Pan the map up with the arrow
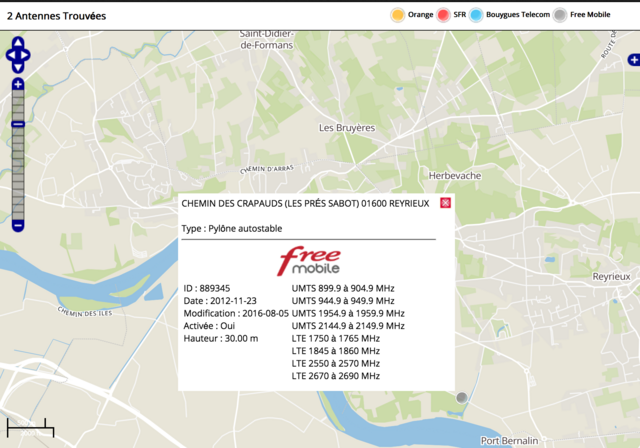The image size is (640, 448). [x=18, y=42]
